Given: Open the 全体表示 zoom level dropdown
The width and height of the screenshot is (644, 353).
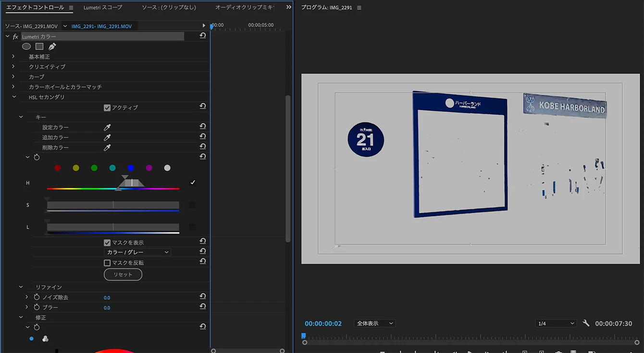Looking at the screenshot, I should [x=374, y=324].
